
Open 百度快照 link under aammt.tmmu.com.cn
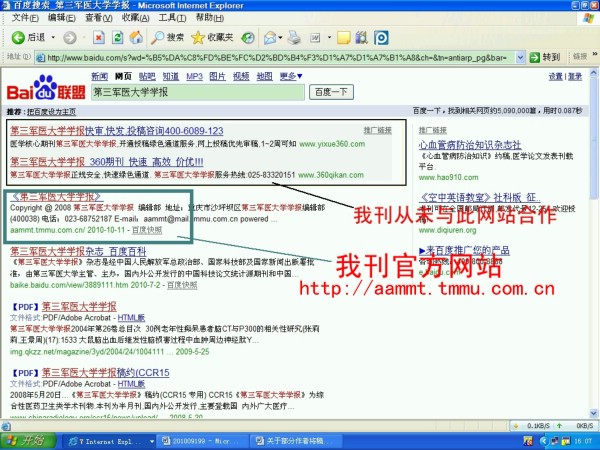coord(147,230)
